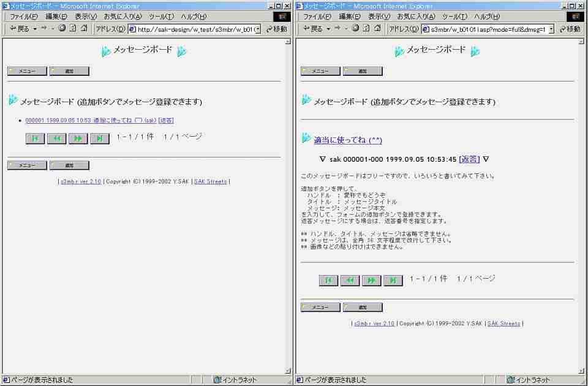Click the Forward arrow in the left toolbar
The height and width of the screenshot is (386, 588).
44,29
